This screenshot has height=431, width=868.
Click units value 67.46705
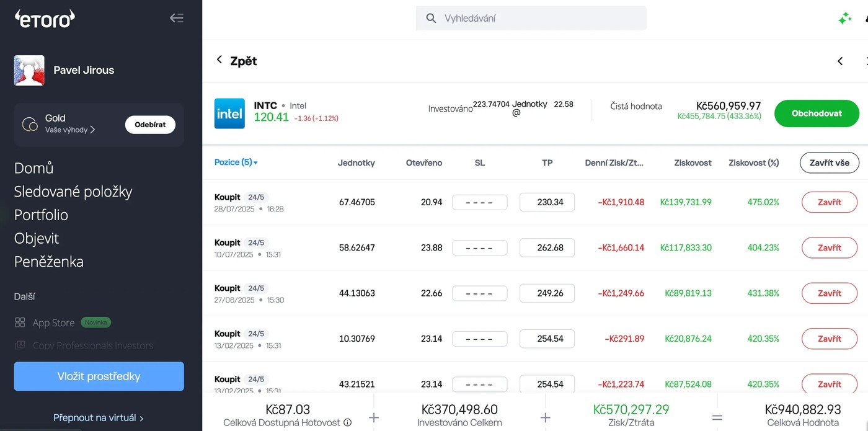[357, 202]
